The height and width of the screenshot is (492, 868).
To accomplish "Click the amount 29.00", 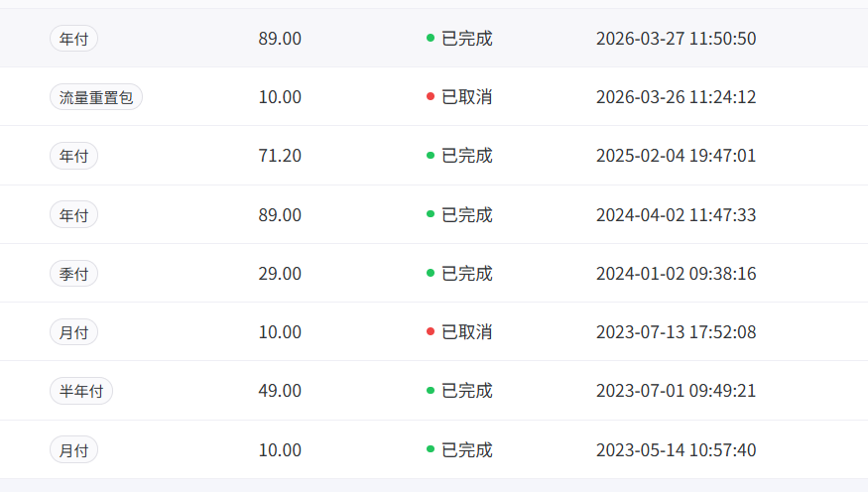I will click(x=280, y=274).
